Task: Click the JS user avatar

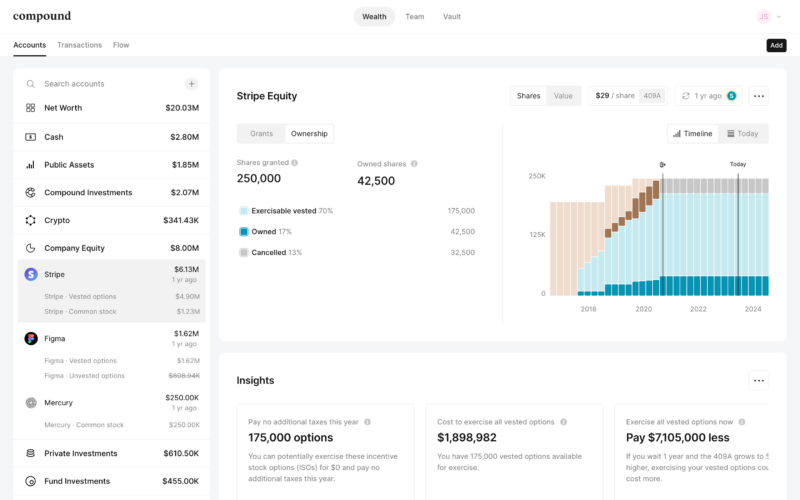Action: click(764, 16)
